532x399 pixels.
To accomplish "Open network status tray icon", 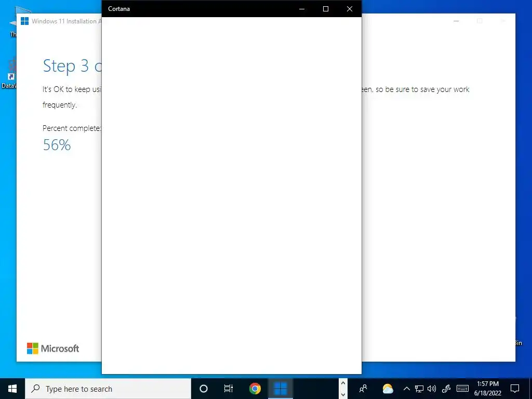I will click(x=419, y=389).
